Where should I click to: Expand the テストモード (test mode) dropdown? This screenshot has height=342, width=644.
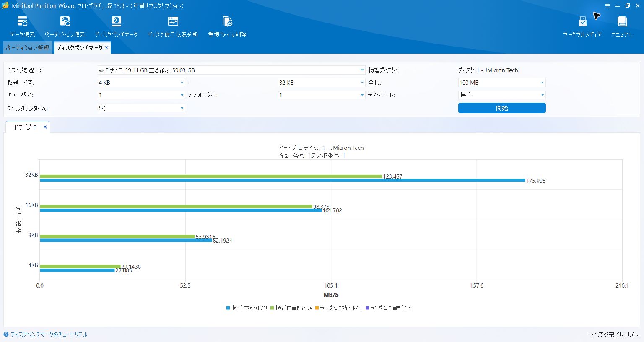tap(502, 95)
